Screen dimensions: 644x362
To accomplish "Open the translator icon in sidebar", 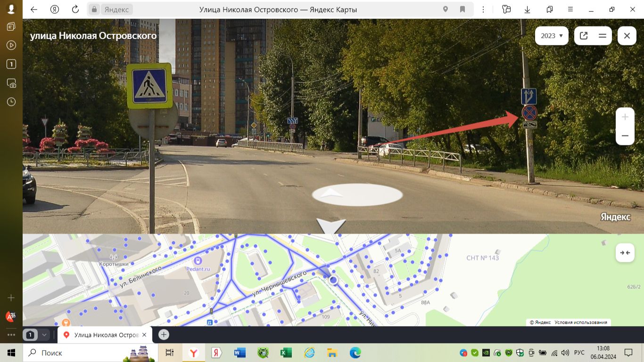I will tap(11, 316).
